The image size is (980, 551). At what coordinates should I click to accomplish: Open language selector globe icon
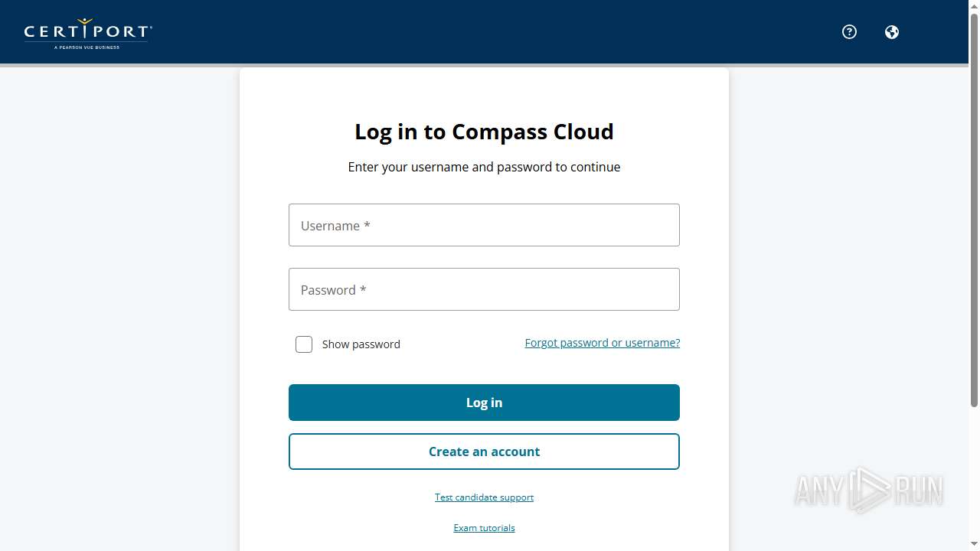point(891,32)
